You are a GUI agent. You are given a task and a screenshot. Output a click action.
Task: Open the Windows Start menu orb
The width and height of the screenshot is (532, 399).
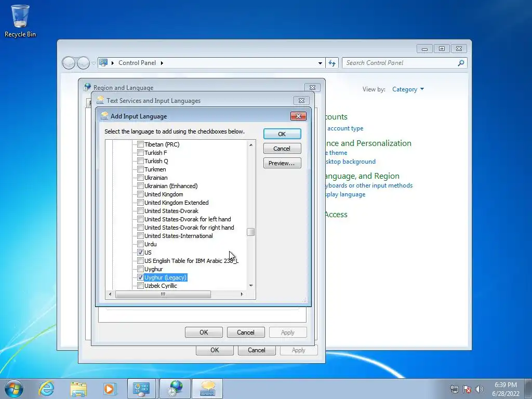pyautogui.click(x=14, y=389)
